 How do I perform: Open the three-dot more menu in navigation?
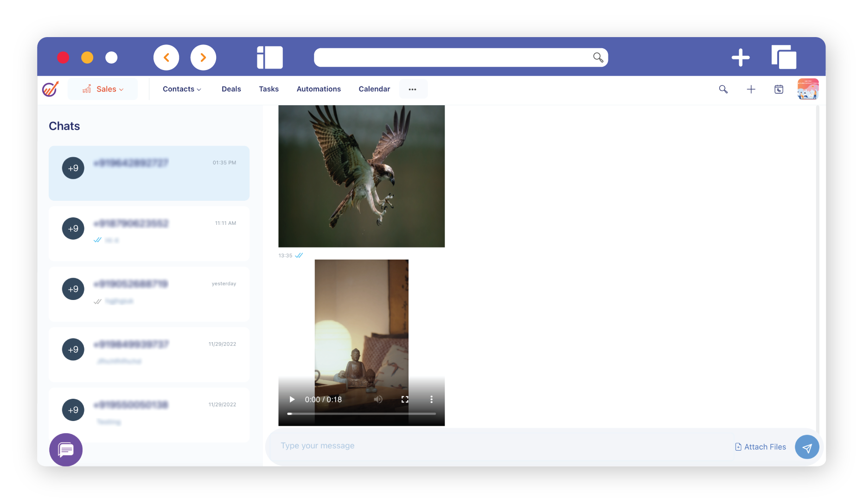click(x=412, y=89)
